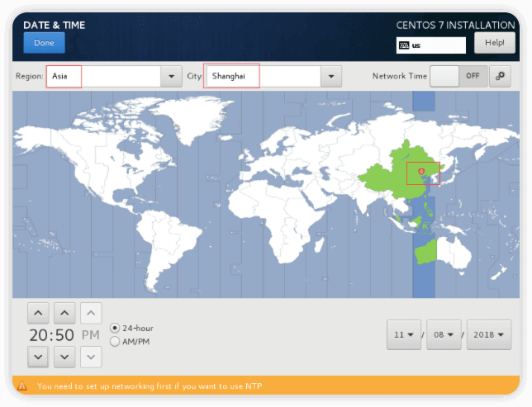
Task: Click the NTP warning triangle icon
Action: 22,386
